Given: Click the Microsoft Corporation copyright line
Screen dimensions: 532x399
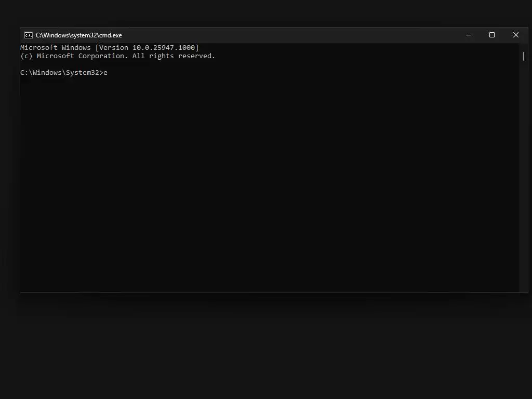Looking at the screenshot, I should click(118, 56).
